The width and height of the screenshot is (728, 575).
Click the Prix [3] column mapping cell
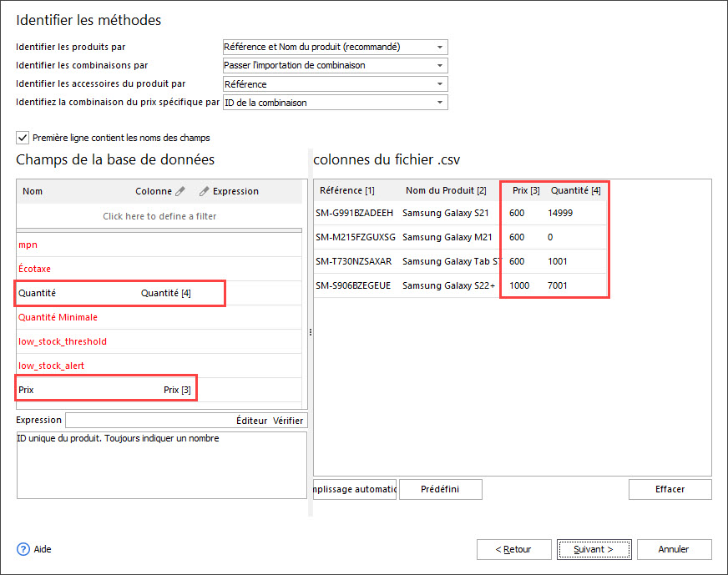pos(177,390)
